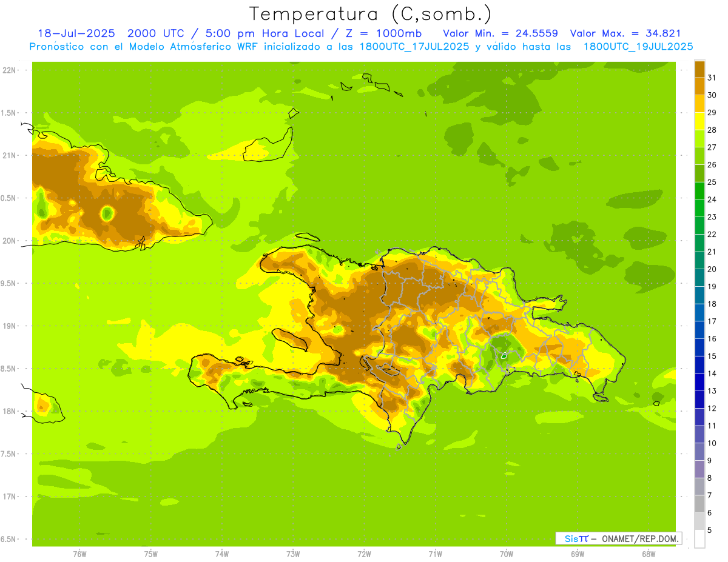The width and height of the screenshot is (728, 562).
Task: Click the 'ONAMET/REP.DOM.' credit label
Action: click(x=641, y=538)
